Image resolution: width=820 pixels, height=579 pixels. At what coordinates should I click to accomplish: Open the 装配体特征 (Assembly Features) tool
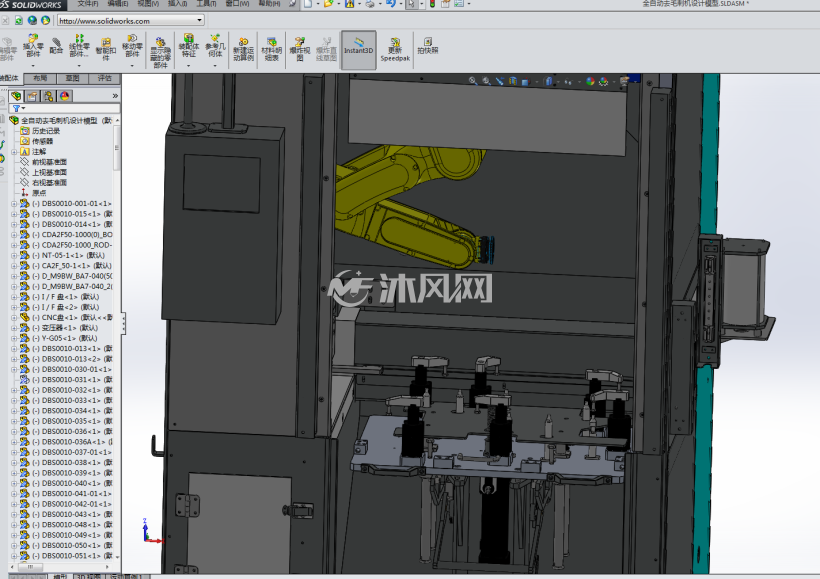coord(189,46)
